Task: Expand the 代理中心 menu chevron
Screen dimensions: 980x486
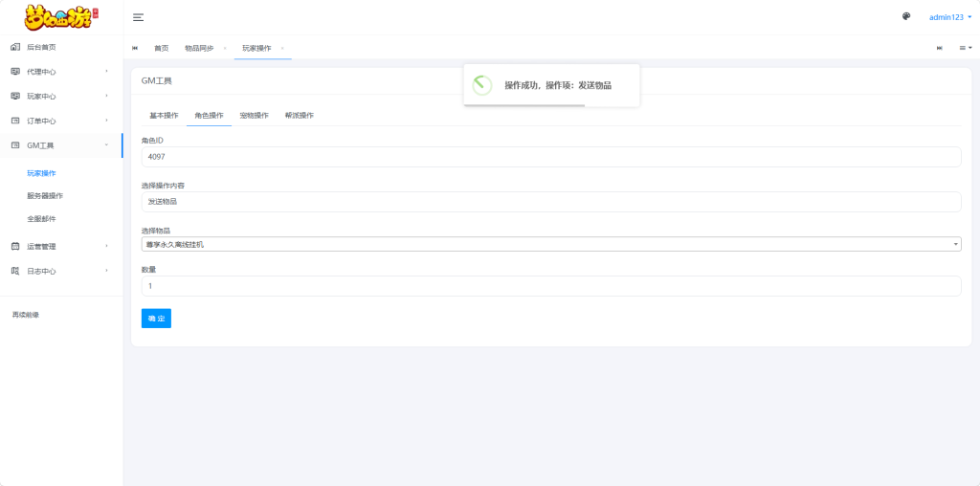Action: 106,71
